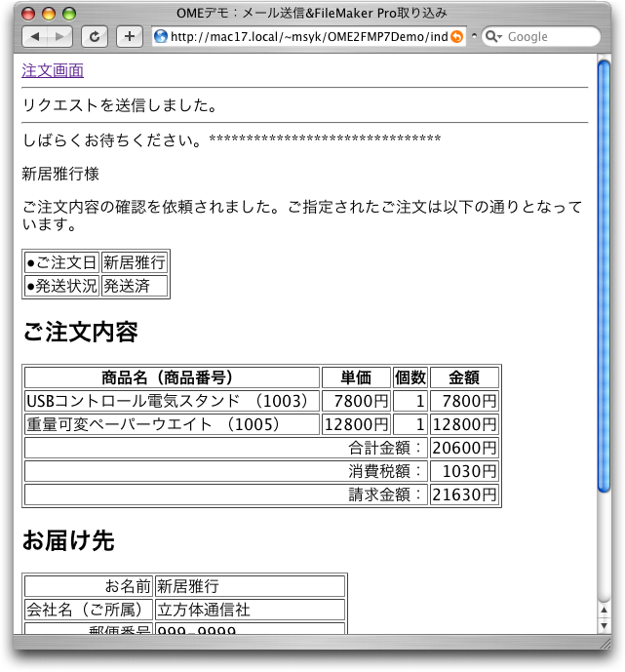This screenshot has height=672, width=625.
Task: Go back to the previous page
Action: 35,37
